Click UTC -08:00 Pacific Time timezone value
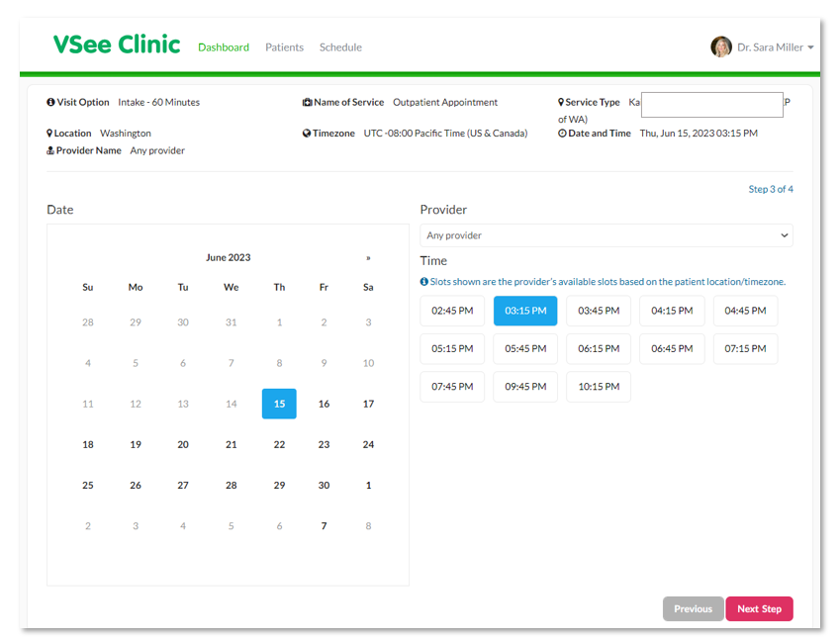The image size is (840, 643). pyautogui.click(x=445, y=133)
